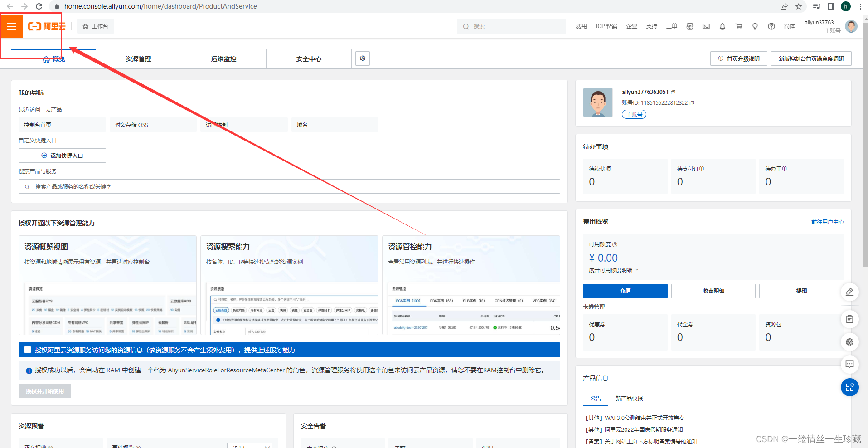Reload the page in browser
The width and height of the screenshot is (868, 448).
39,6
